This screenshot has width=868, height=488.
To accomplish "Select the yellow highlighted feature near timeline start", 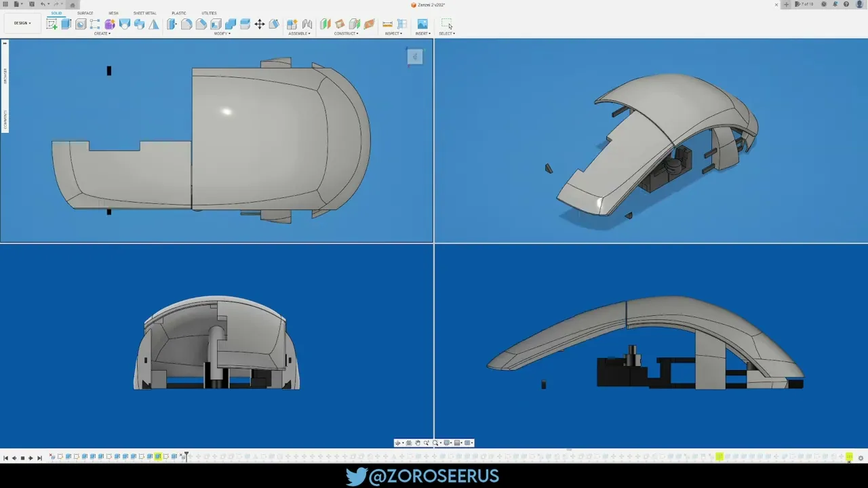I will coord(158,457).
